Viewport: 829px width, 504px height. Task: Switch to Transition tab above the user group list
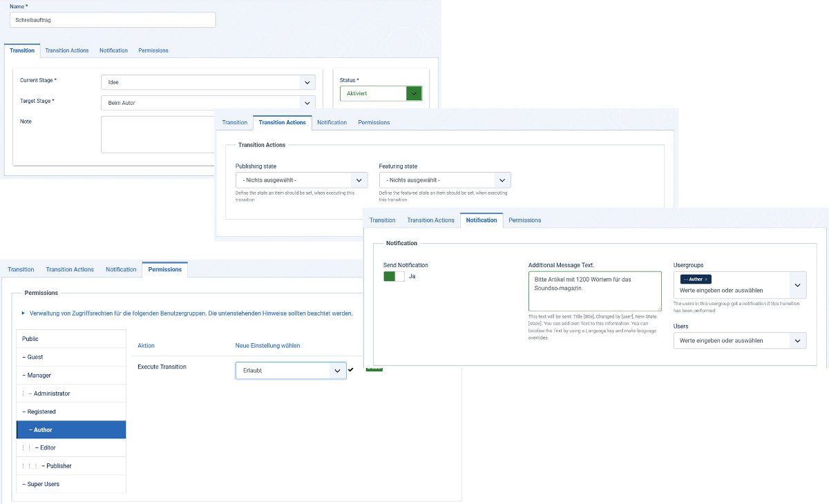[21, 269]
